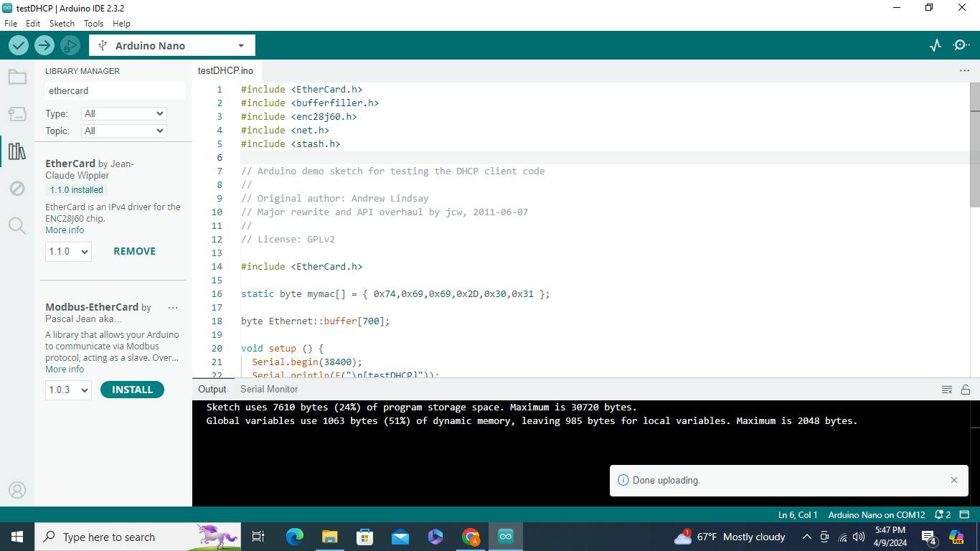Close the Done uploading notification

[x=954, y=480]
